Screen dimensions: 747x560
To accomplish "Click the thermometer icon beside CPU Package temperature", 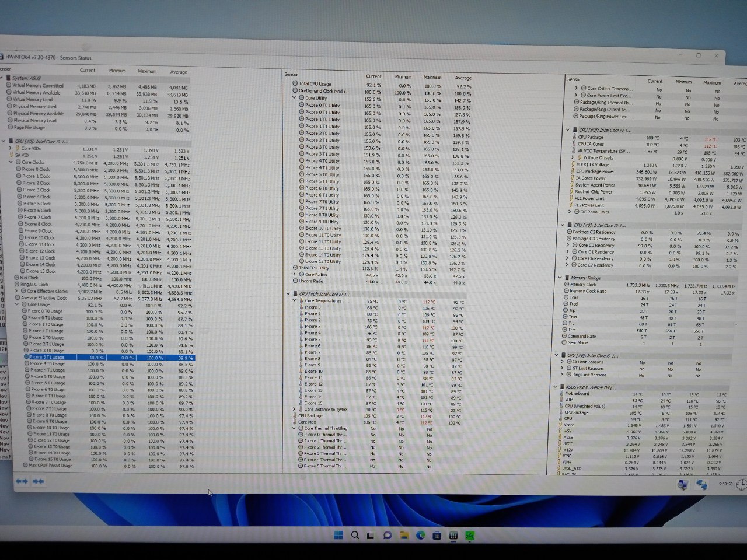I will point(574,137).
